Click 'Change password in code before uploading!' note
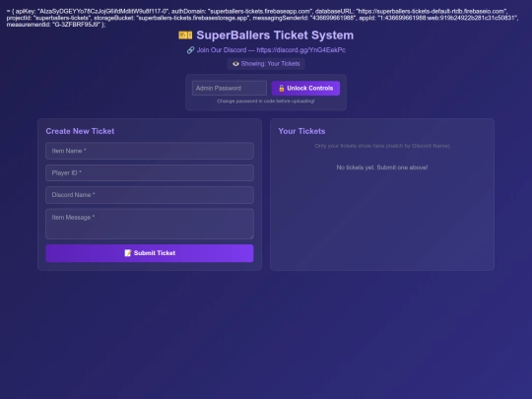The height and width of the screenshot is (399, 532). 266,101
